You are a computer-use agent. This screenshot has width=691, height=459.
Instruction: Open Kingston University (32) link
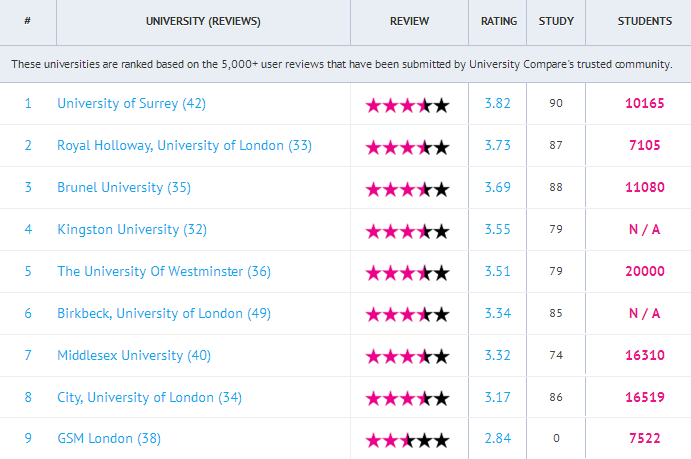click(x=132, y=230)
